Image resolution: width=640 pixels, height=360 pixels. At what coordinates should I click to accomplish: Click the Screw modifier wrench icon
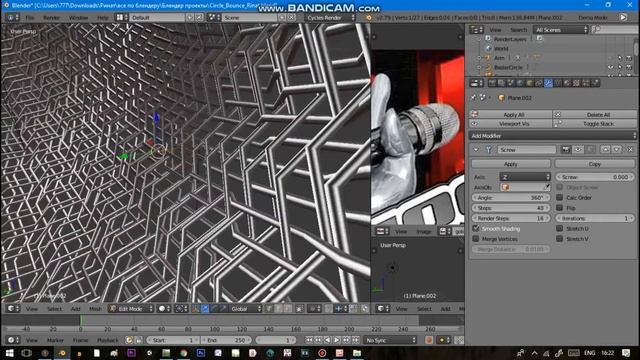coord(488,150)
